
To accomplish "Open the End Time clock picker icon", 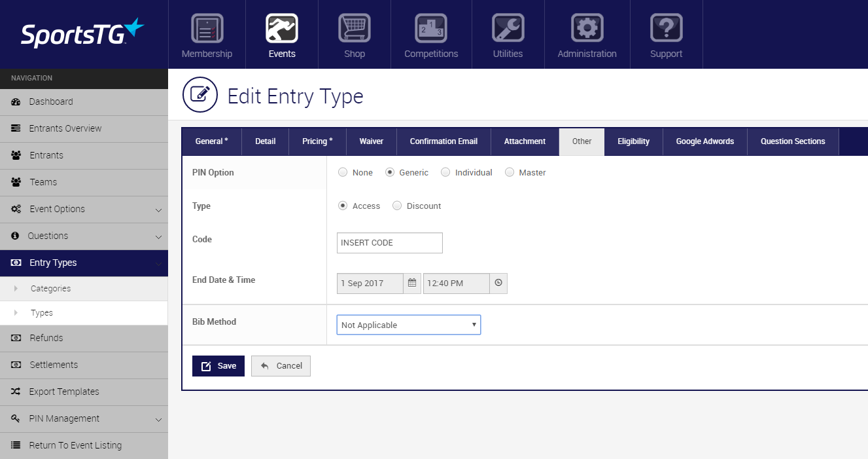I will click(x=498, y=283).
